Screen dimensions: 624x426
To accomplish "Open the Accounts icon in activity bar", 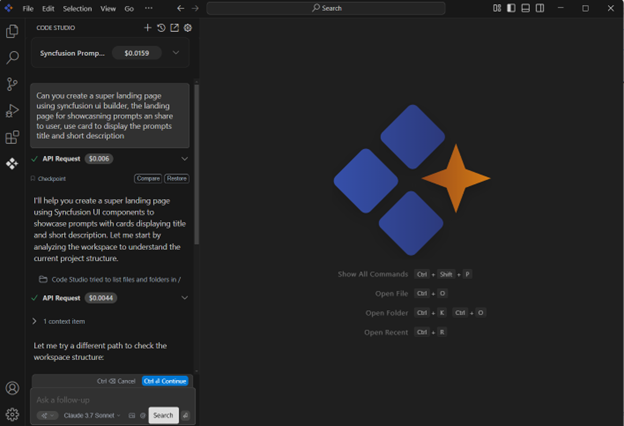I will [x=12, y=388].
